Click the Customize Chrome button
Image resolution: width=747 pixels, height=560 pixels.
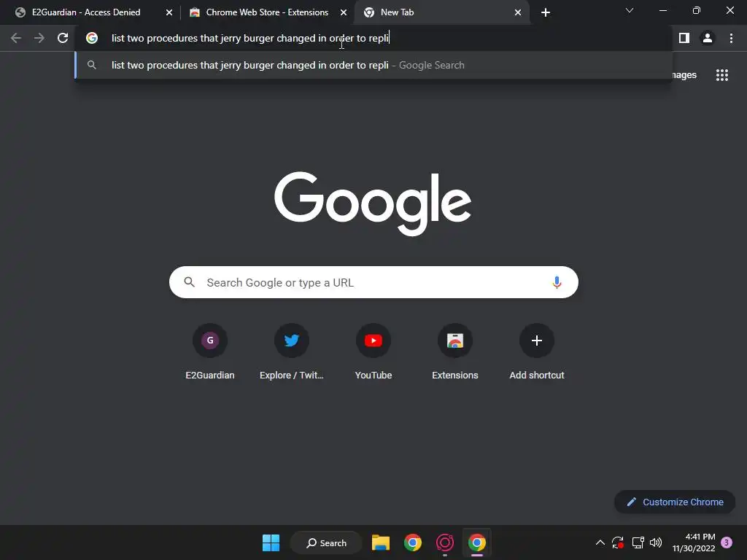[x=675, y=502]
